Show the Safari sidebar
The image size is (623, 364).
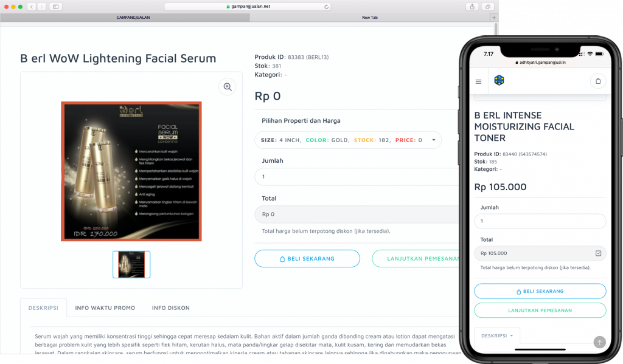pyautogui.click(x=55, y=7)
